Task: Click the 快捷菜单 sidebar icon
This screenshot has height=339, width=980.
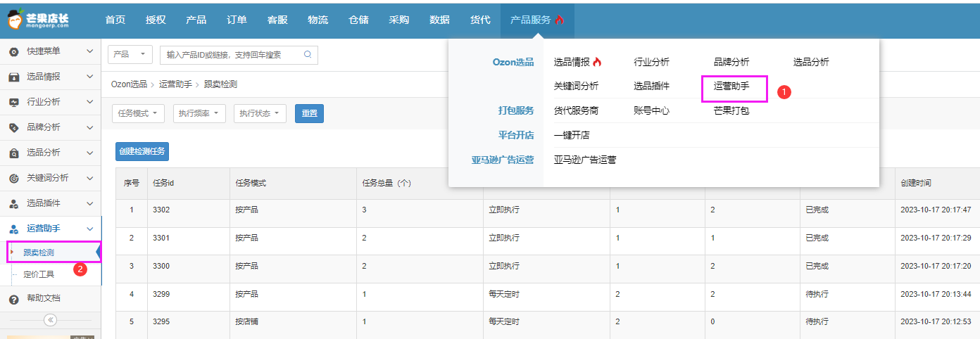Action: [x=13, y=51]
